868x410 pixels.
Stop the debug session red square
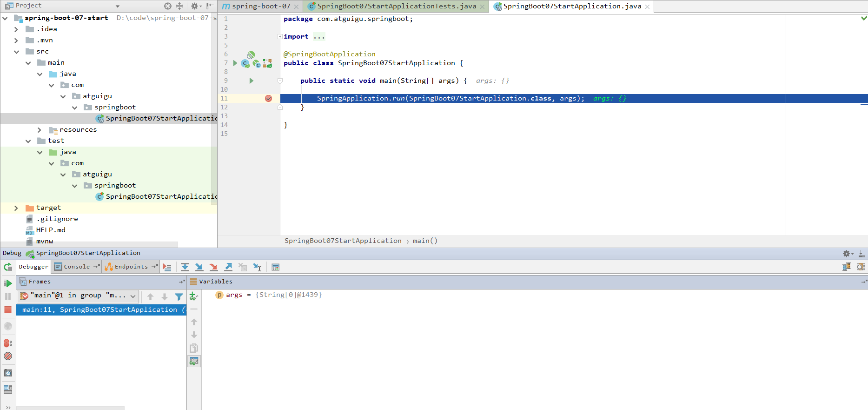click(8, 309)
